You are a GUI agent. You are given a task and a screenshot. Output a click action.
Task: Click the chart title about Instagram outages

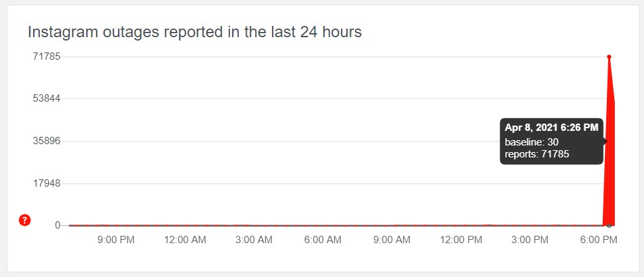194,32
